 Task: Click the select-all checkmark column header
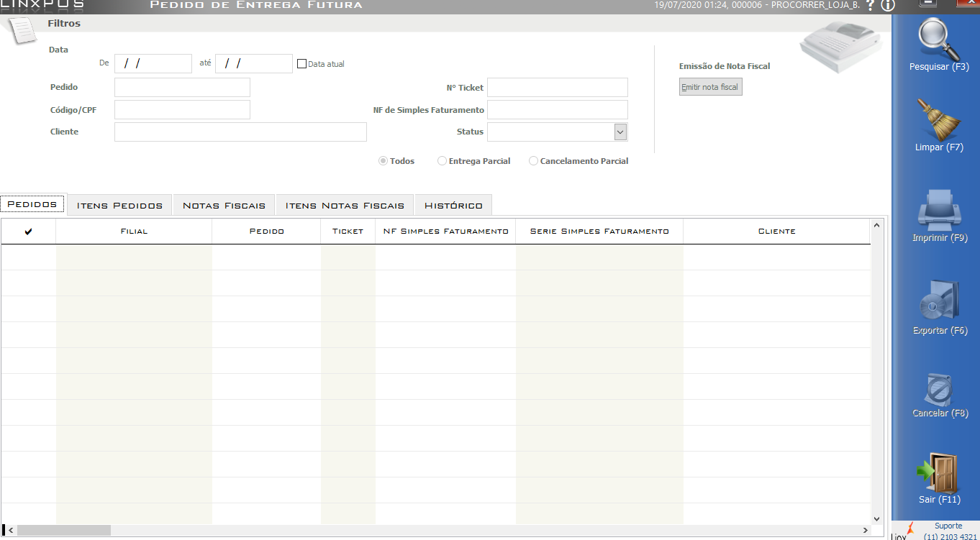click(29, 232)
